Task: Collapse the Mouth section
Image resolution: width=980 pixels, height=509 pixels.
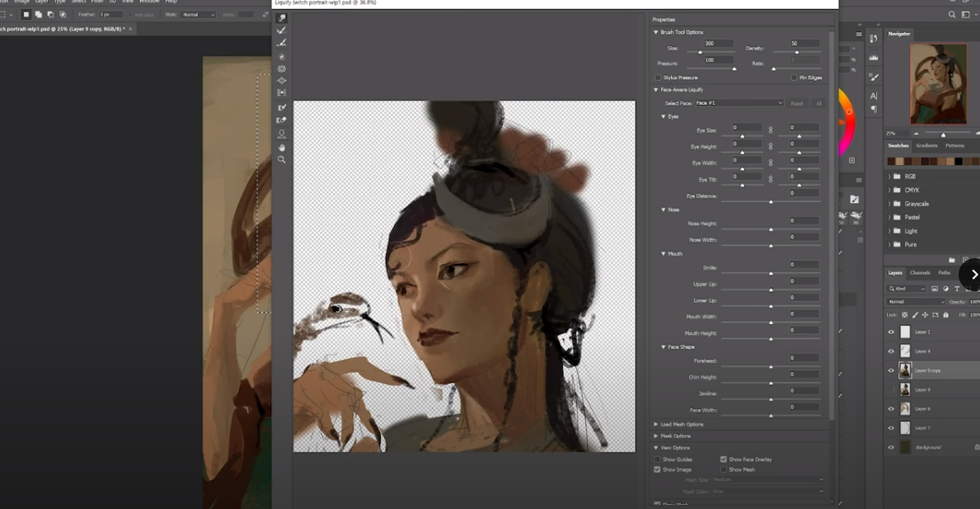Action: pos(663,254)
